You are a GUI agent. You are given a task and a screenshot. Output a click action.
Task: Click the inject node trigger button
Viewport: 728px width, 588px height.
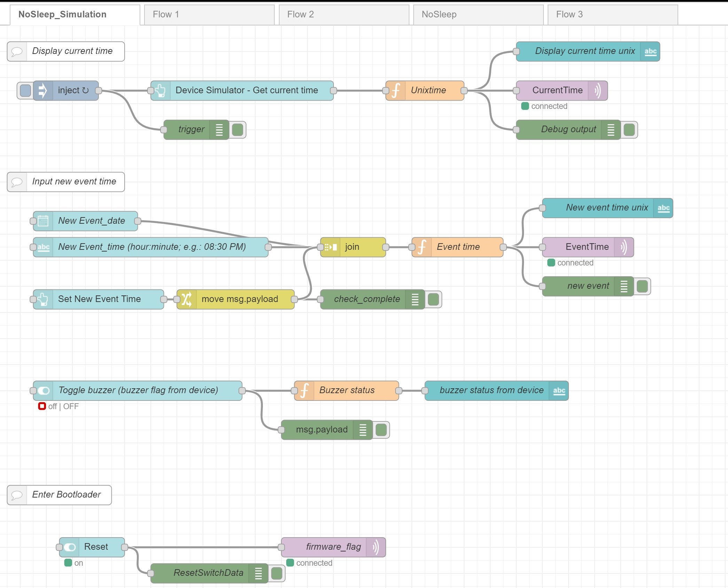[x=25, y=91]
